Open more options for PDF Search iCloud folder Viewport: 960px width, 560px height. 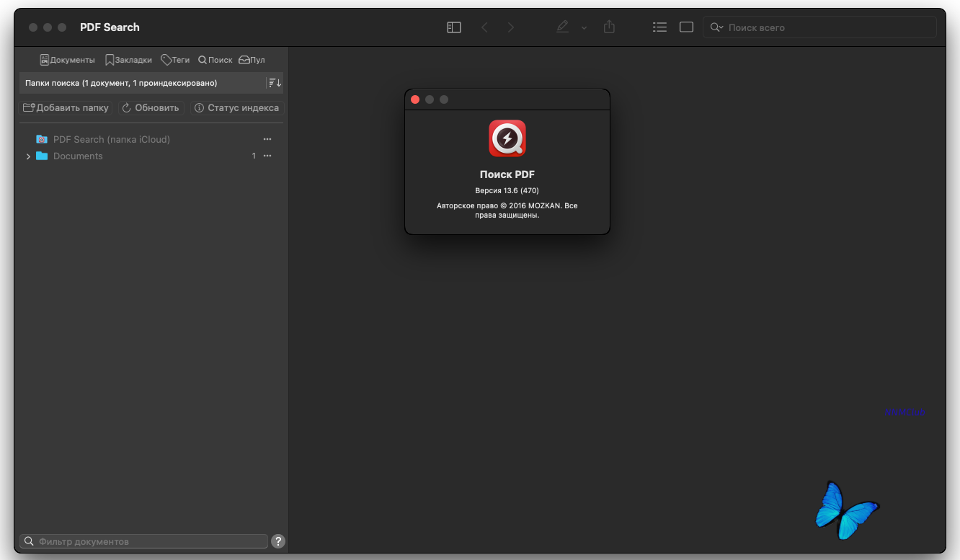tap(267, 139)
